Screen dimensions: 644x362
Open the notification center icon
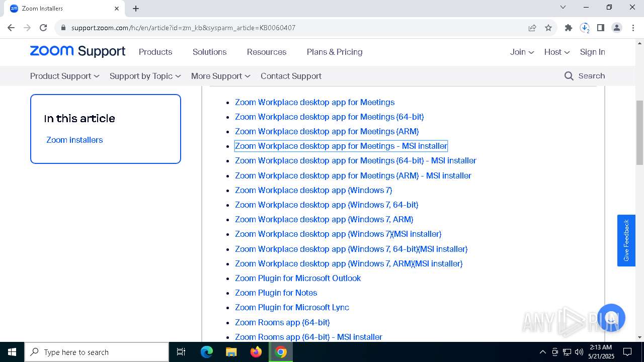tap(627, 352)
